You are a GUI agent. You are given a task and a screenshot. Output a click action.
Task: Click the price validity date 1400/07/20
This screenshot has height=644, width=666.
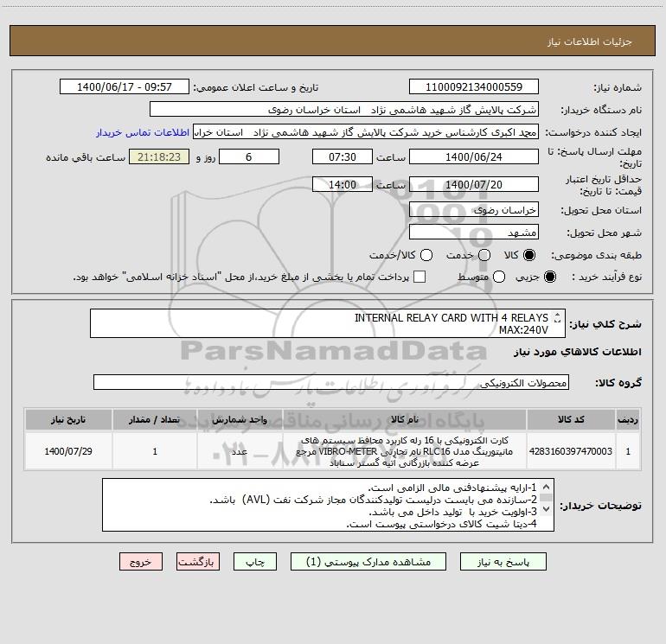(474, 184)
